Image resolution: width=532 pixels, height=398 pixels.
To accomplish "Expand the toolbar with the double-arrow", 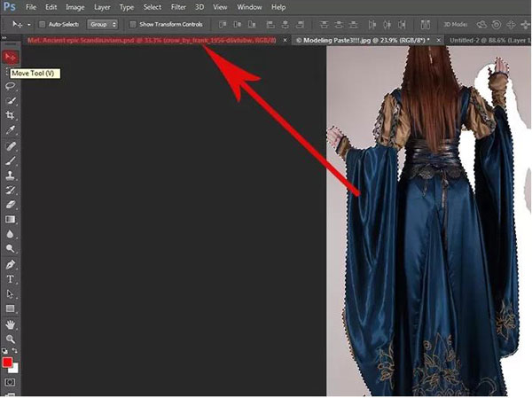I will 4,38.
